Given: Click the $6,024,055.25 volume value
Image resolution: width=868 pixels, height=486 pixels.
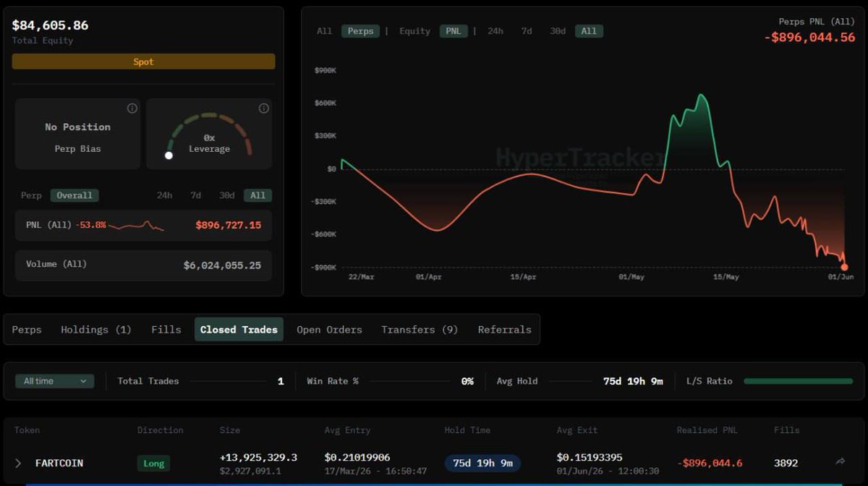Looking at the screenshot, I should (223, 265).
